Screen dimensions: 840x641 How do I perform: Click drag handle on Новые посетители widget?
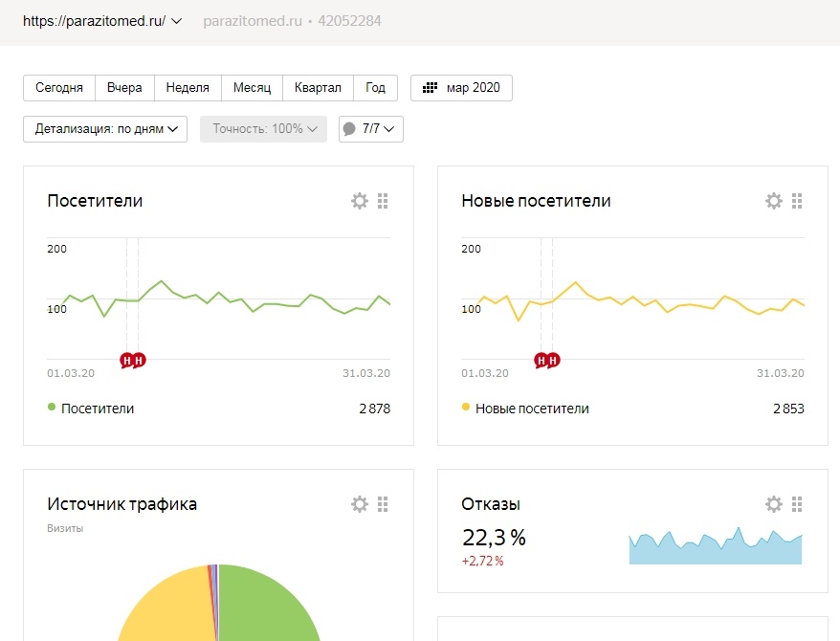pyautogui.click(x=797, y=201)
